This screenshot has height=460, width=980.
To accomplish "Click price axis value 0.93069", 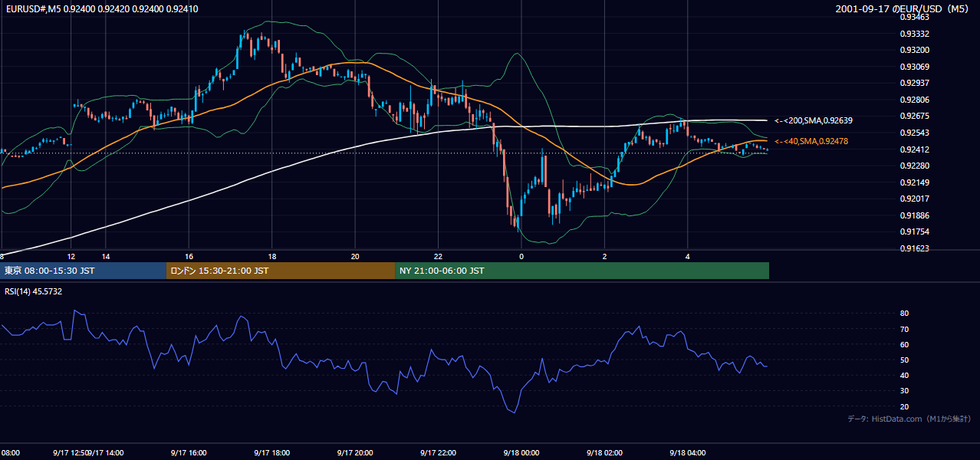I will coord(914,67).
